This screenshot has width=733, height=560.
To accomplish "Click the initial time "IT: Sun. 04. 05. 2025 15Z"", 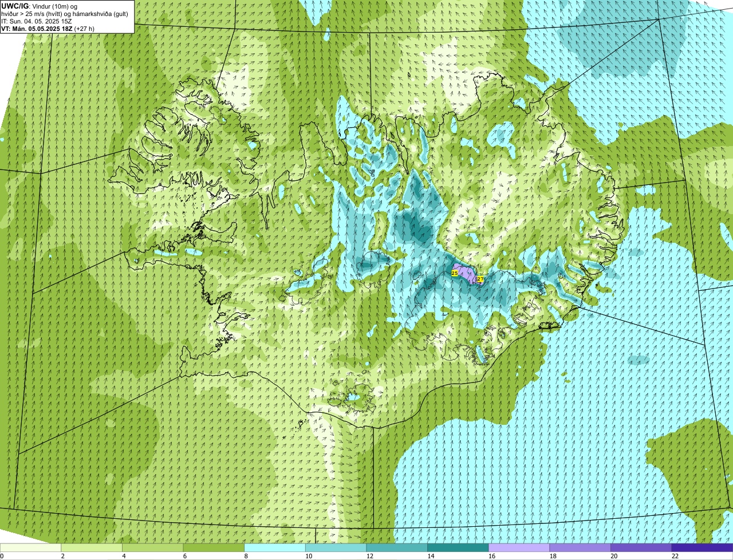I will point(37,21).
